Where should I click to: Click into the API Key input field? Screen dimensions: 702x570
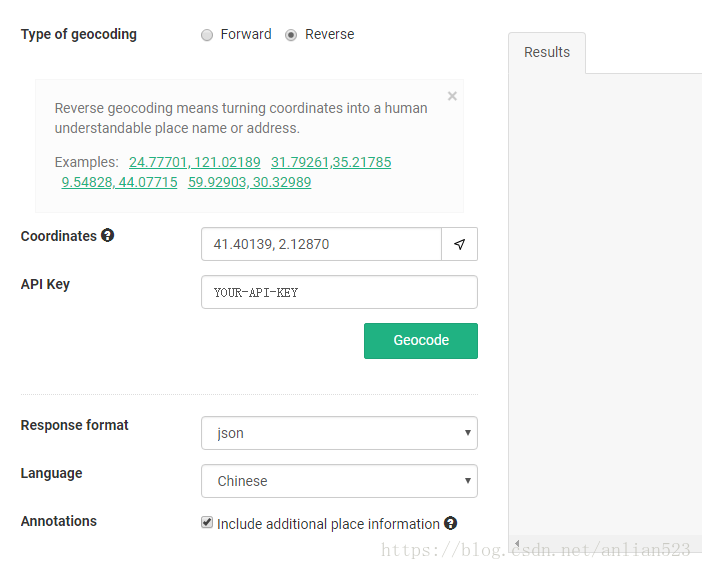tap(339, 292)
